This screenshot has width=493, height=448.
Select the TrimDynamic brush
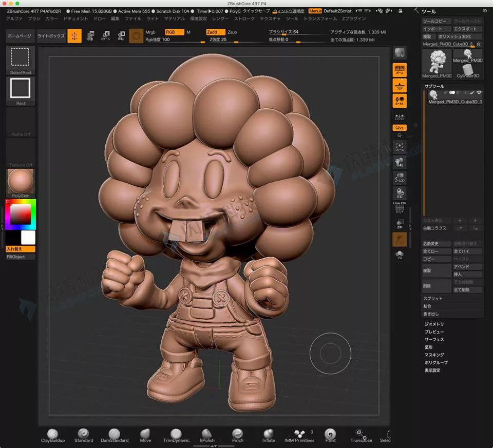(176, 436)
